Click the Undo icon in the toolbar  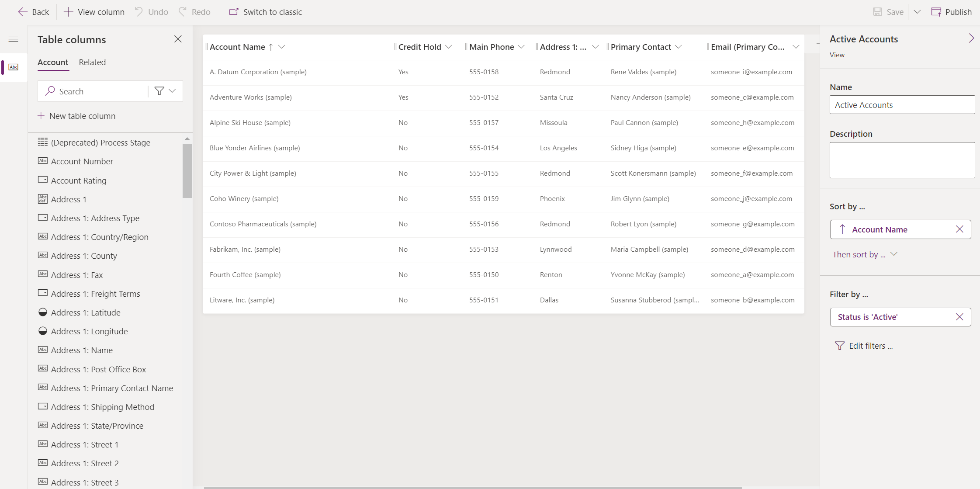tap(140, 12)
